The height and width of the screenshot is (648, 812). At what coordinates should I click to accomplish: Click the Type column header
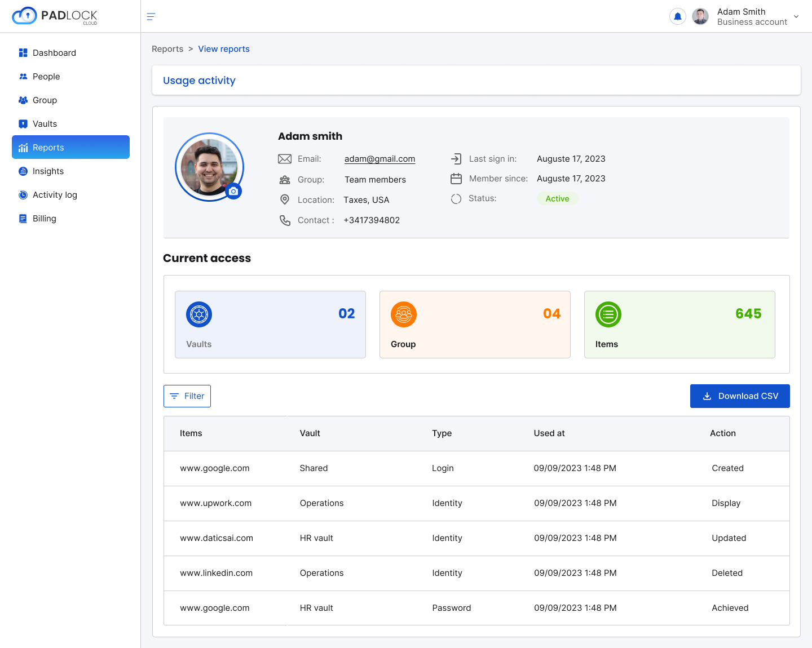click(442, 433)
